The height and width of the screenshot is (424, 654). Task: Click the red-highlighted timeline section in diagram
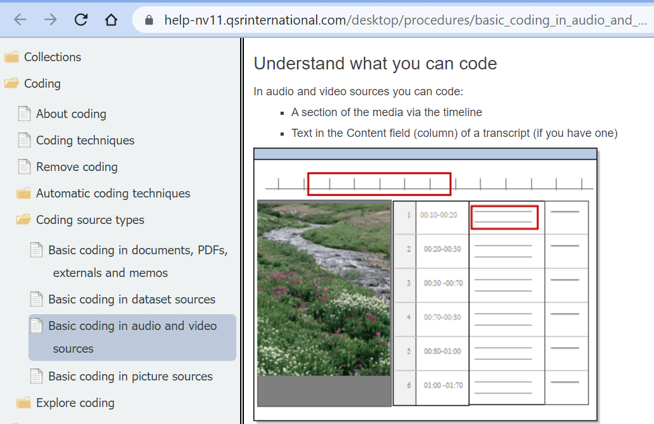(379, 184)
